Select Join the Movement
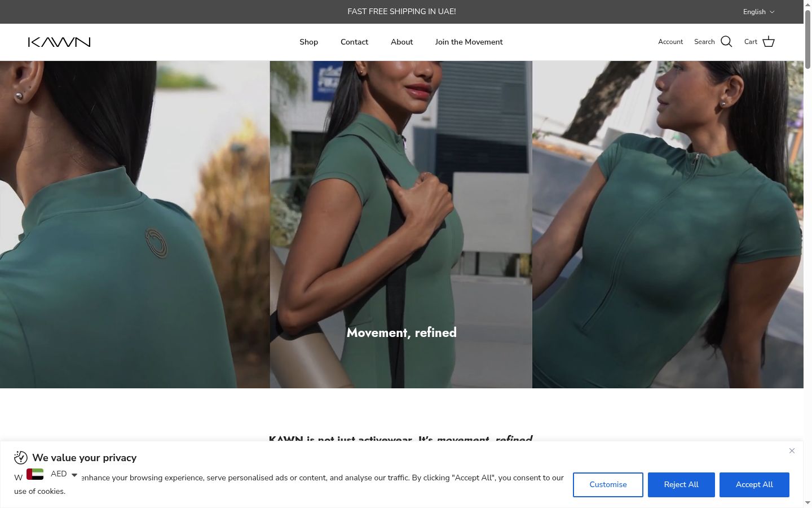The width and height of the screenshot is (812, 508). point(469,42)
